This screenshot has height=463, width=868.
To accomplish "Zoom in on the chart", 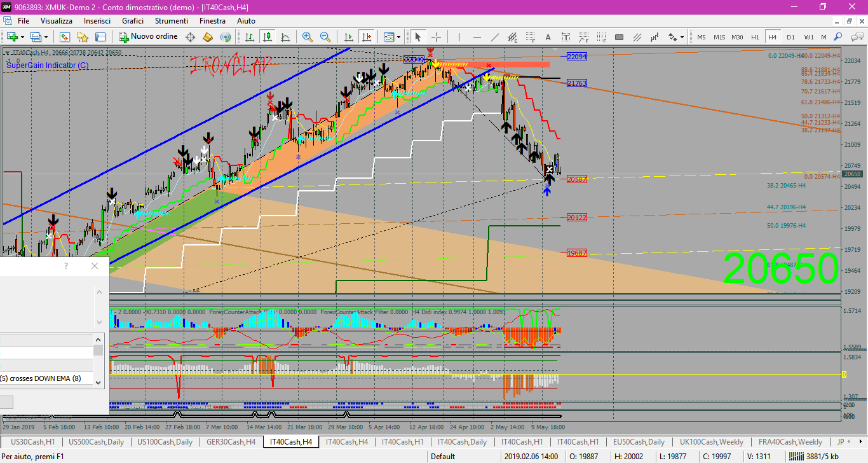I will pos(308,37).
